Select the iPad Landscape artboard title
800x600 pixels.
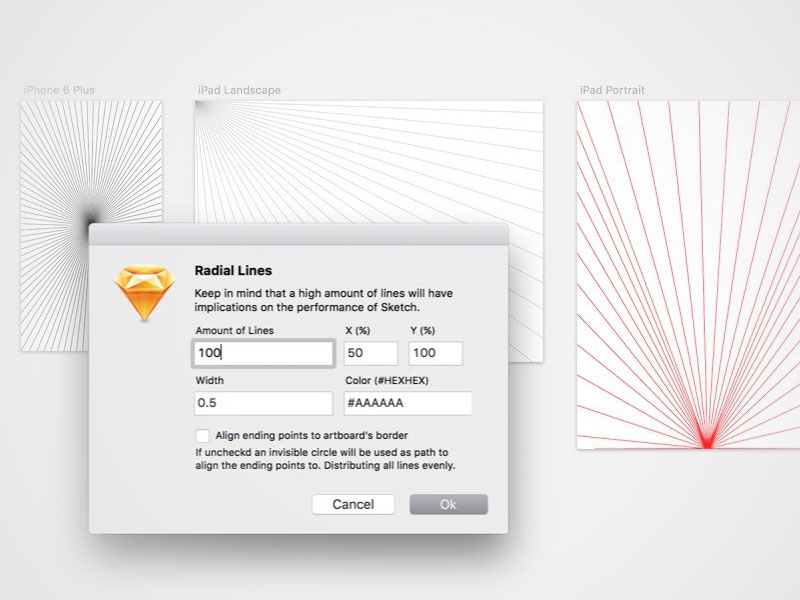pyautogui.click(x=239, y=90)
